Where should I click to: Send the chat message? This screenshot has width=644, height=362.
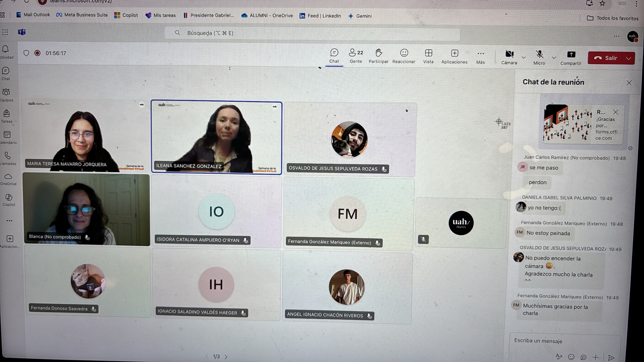[x=611, y=357]
